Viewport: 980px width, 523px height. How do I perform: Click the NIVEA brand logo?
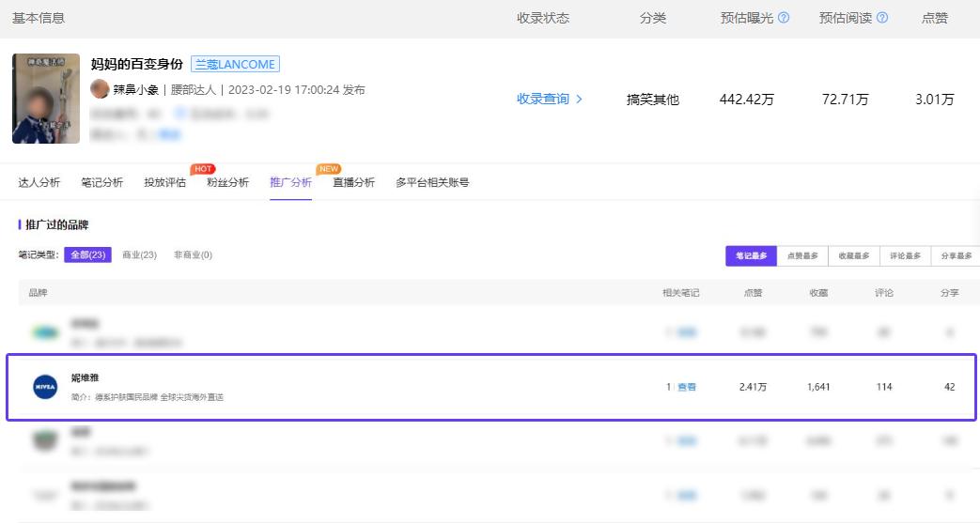click(45, 387)
